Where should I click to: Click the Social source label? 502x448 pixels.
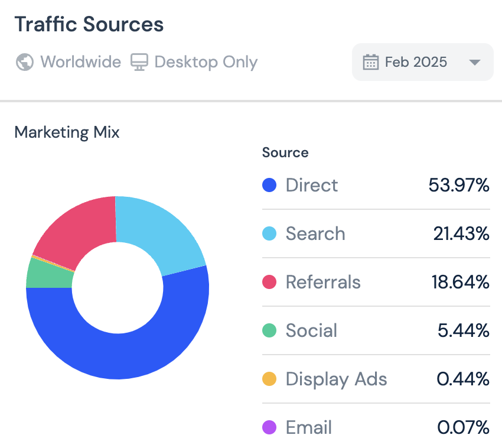311,330
